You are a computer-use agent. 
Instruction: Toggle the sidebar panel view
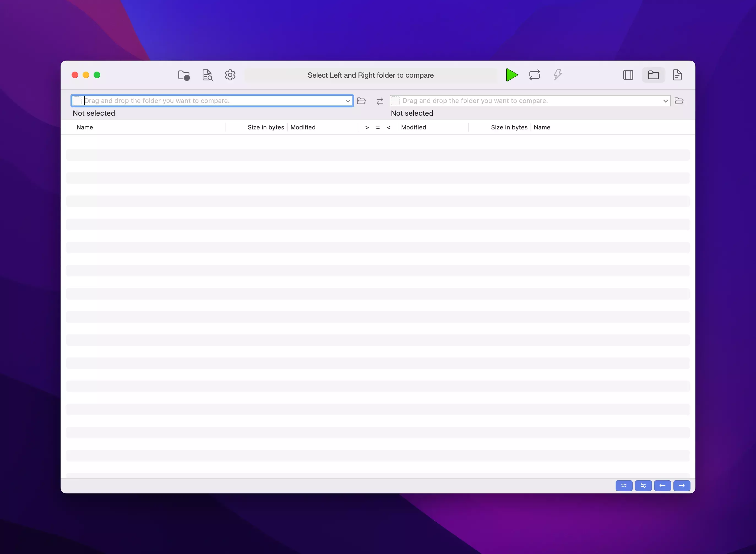click(x=628, y=75)
